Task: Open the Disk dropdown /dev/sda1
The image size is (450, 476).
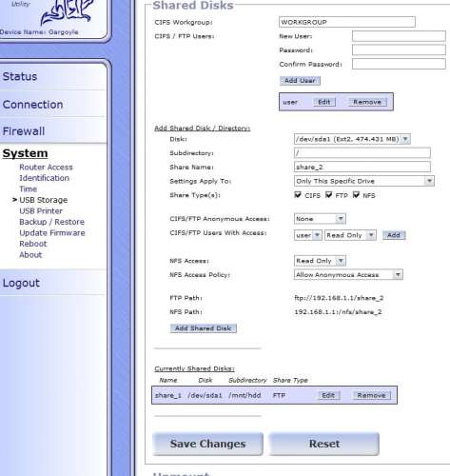Action: tap(352, 139)
